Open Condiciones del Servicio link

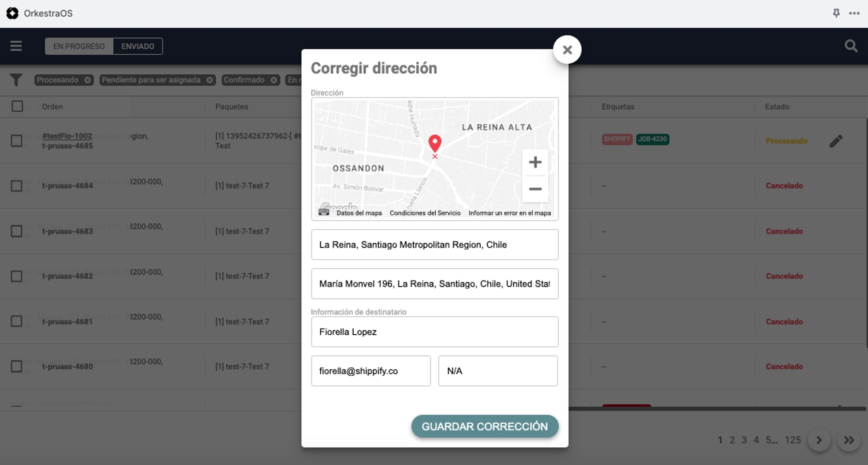[425, 213]
